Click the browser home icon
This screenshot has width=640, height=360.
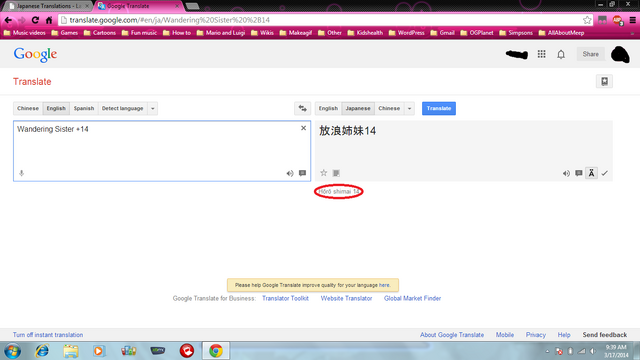pos(49,20)
